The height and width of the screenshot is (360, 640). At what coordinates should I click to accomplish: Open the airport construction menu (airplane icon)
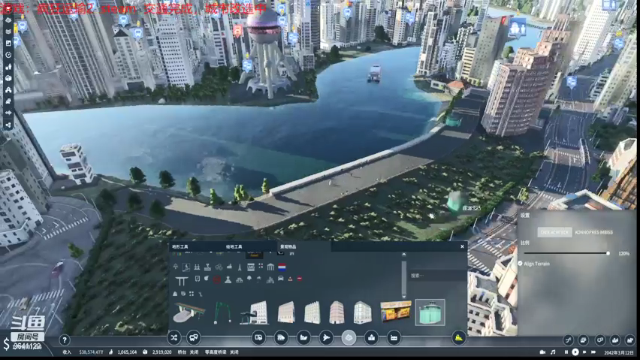point(326,338)
